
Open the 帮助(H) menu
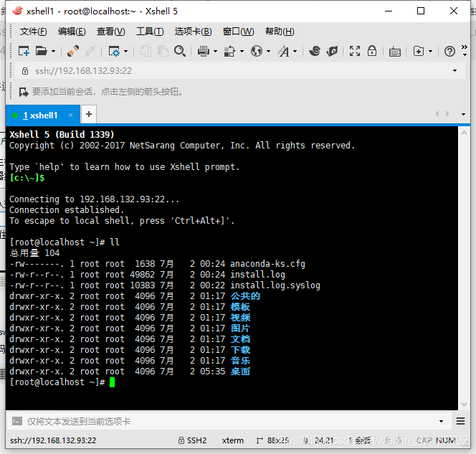tap(280, 32)
